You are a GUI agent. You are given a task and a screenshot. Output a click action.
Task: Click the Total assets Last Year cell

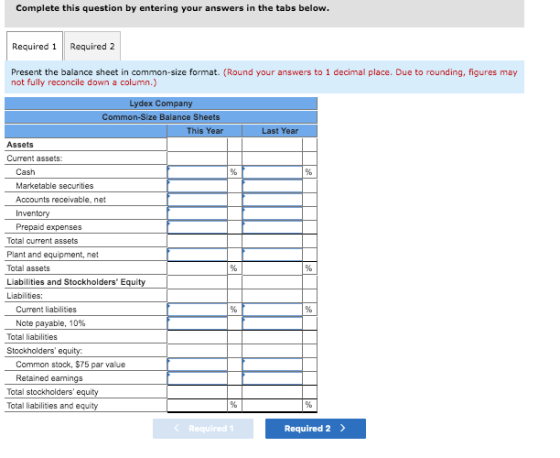tap(272, 268)
